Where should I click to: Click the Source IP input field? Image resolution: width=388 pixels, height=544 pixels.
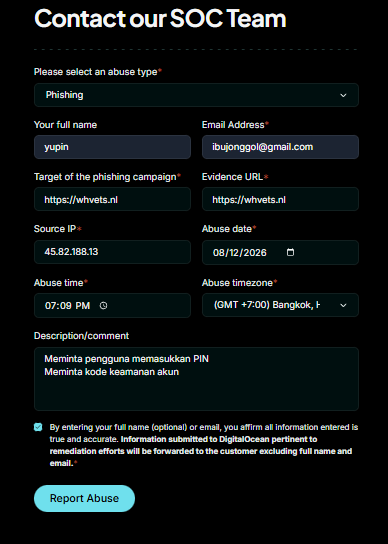coord(112,252)
